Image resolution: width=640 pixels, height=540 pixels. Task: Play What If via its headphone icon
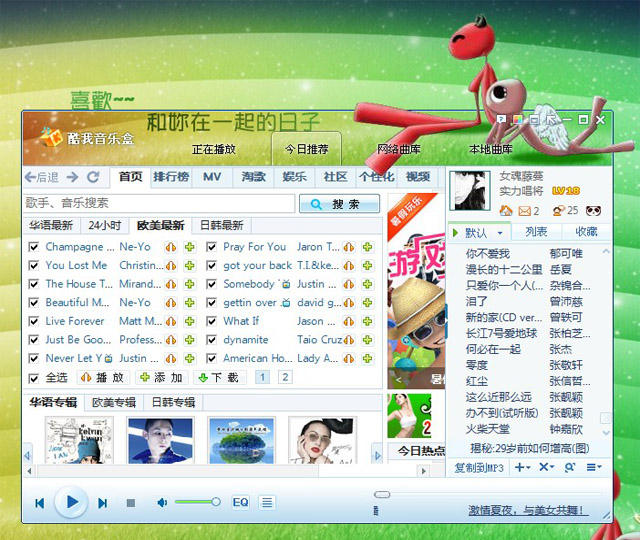point(349,321)
